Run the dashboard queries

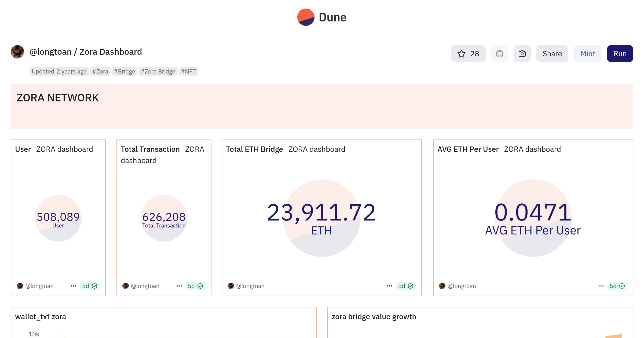(x=620, y=54)
